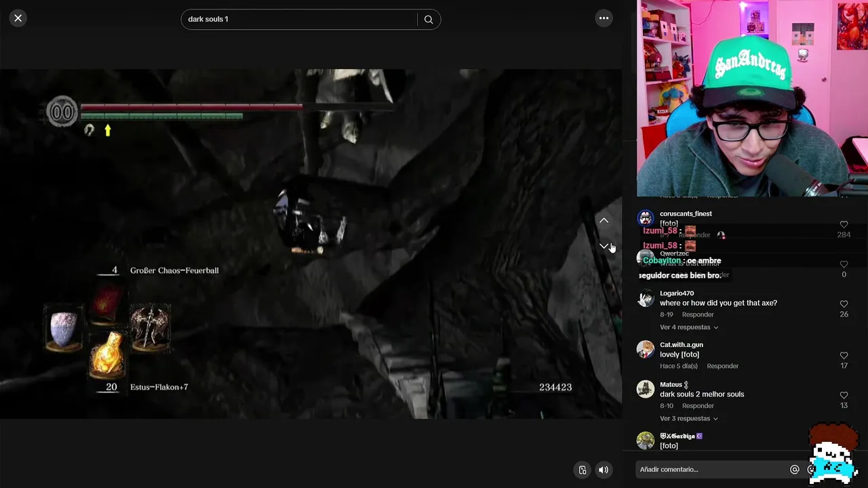Click the '00' humanity counter in HUD
Viewport: 868px width, 488px height.
[62, 113]
